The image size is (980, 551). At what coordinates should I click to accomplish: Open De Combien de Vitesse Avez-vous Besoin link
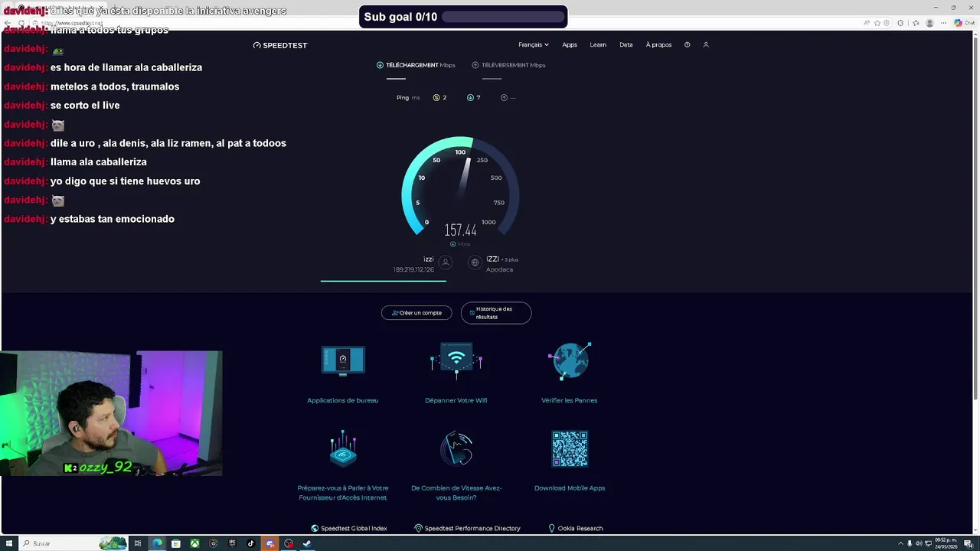pos(456,493)
